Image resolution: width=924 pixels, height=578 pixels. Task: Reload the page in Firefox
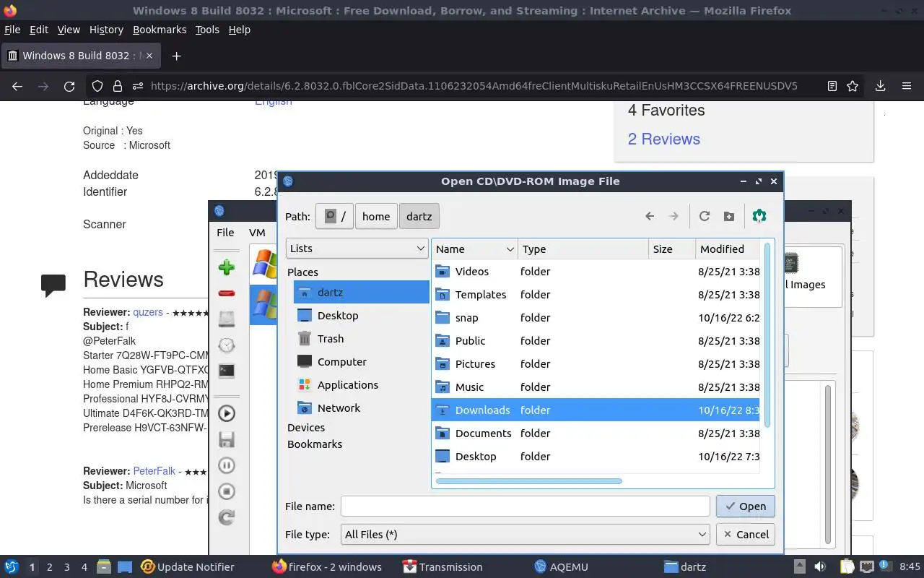[69, 86]
